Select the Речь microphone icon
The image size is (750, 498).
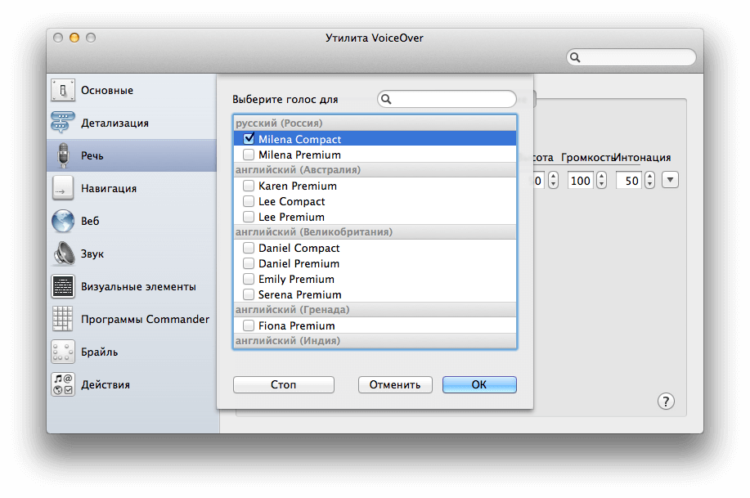pos(63,155)
